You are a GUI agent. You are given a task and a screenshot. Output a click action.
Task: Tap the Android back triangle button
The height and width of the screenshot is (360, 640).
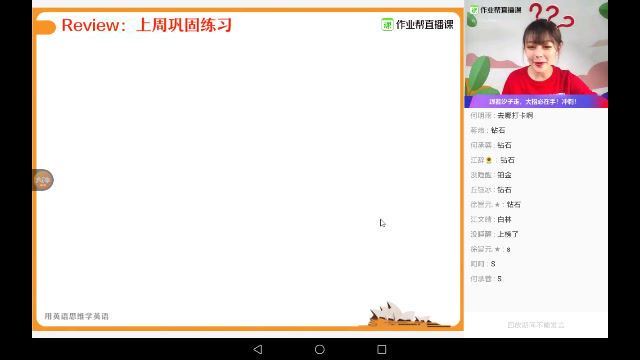(258, 349)
